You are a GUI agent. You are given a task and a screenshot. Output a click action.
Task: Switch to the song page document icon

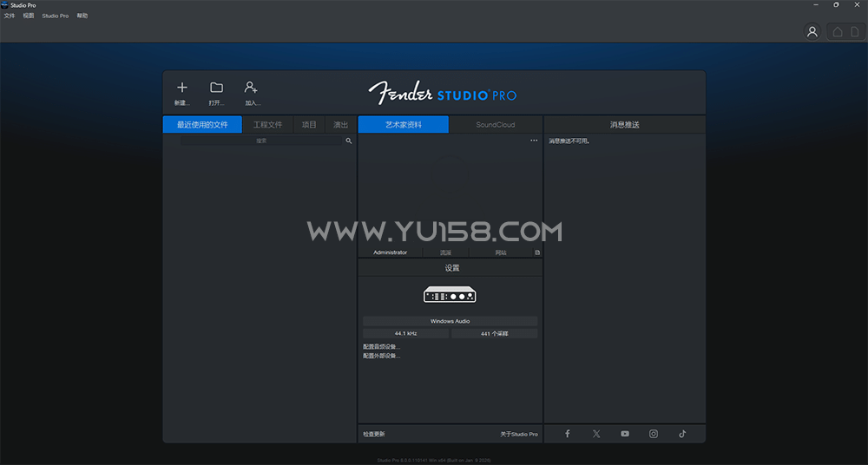[x=855, y=32]
